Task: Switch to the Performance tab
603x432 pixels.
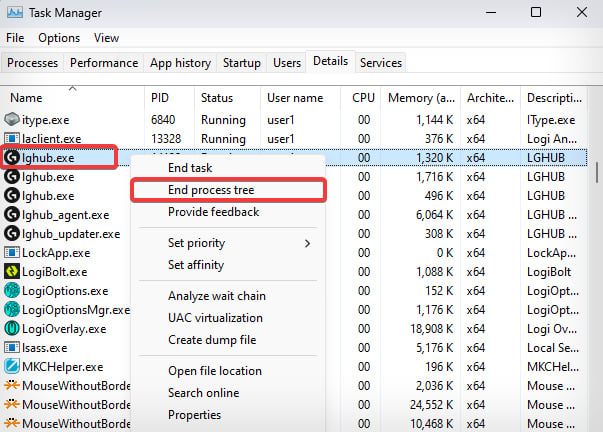Action: 104,63
